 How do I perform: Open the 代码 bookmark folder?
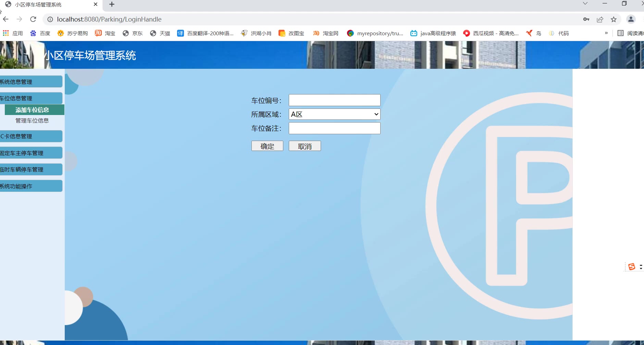pos(559,33)
